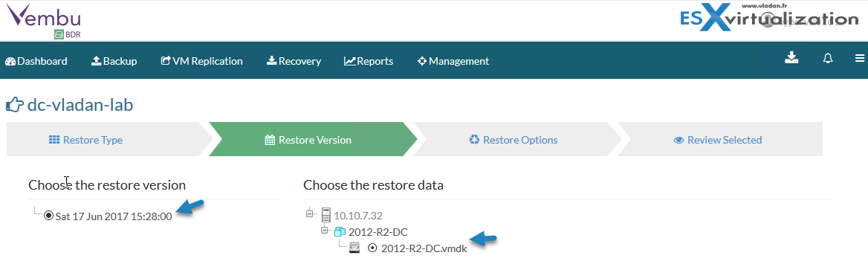Open the VM Replication menu
Viewport: 868px width, 270px height.
click(201, 61)
